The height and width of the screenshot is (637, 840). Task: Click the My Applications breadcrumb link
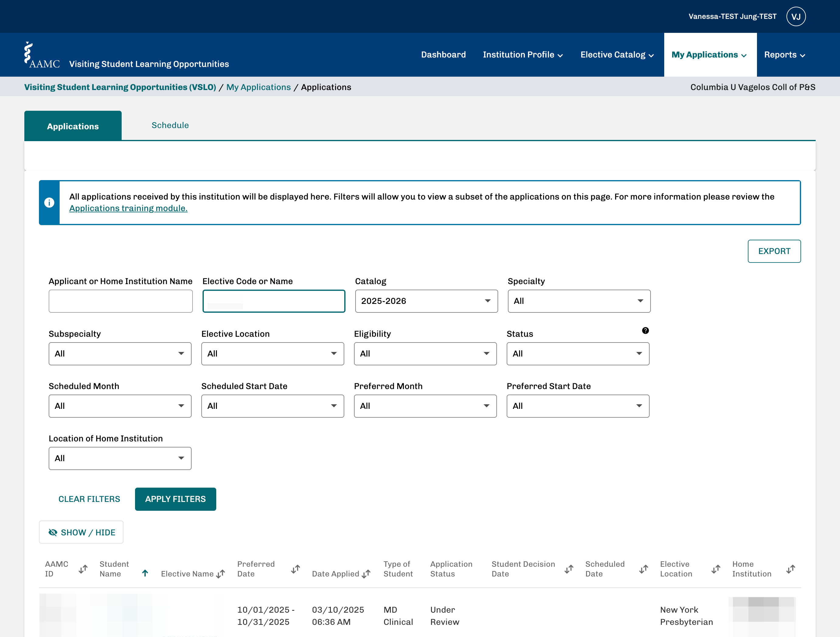(x=259, y=87)
